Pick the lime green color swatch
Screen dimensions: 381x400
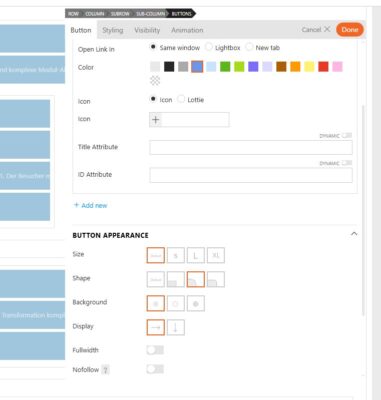(x=239, y=67)
